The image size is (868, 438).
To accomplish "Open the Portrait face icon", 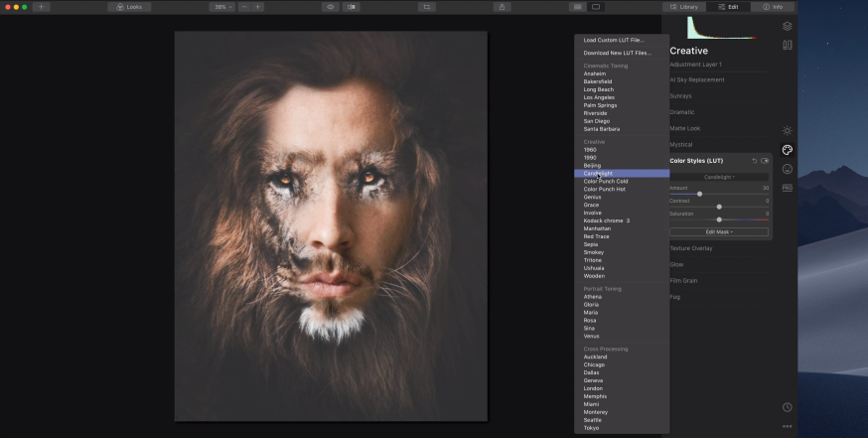I will 787,169.
